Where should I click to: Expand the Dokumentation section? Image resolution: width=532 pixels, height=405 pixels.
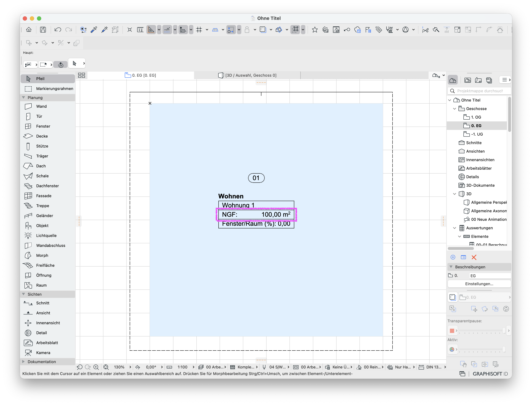pos(23,362)
